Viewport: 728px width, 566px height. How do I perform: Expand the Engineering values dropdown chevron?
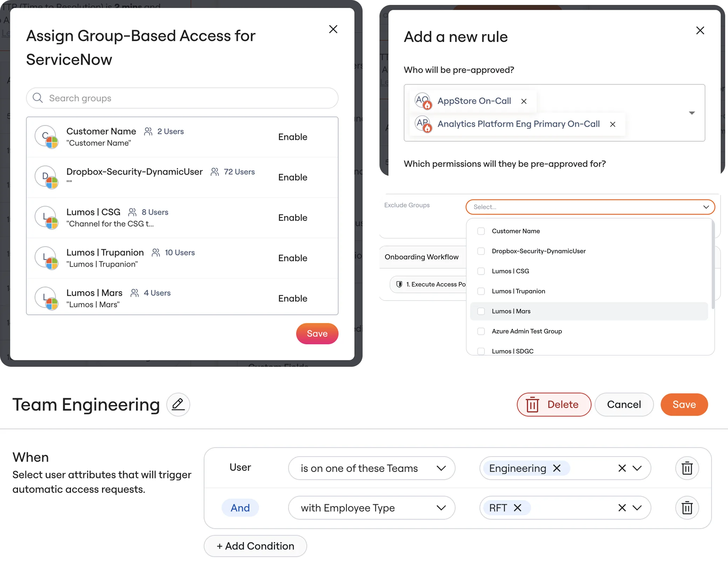[637, 468]
